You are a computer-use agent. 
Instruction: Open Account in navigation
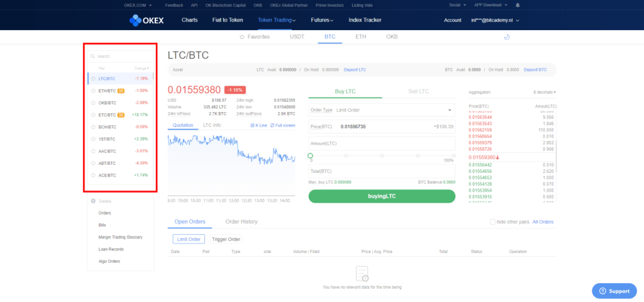[453, 20]
